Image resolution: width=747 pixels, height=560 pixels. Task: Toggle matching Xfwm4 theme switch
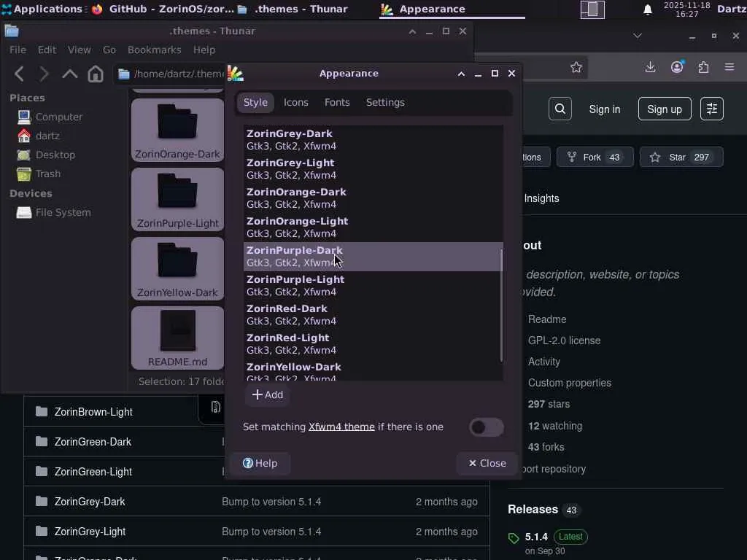click(x=486, y=427)
